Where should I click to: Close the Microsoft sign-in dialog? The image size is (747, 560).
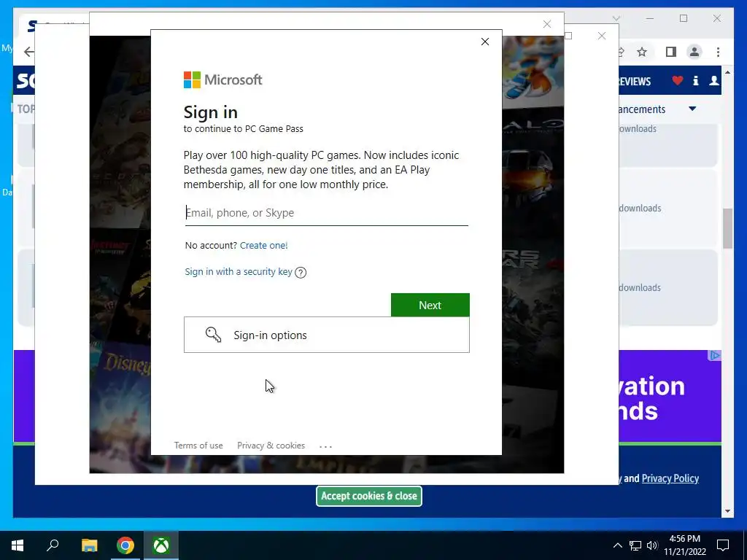[x=485, y=42]
